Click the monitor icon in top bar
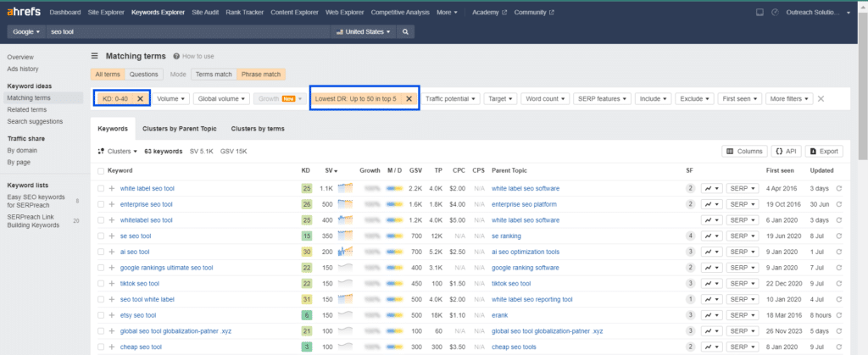Viewport: 868px width, 355px height. tap(759, 12)
